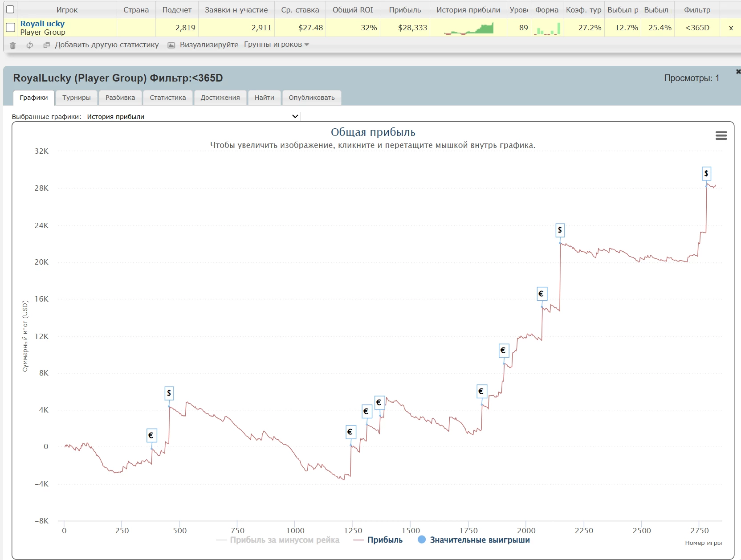Toggle the select-all checkbox in header
This screenshot has width=741, height=560.
tap(10, 9)
